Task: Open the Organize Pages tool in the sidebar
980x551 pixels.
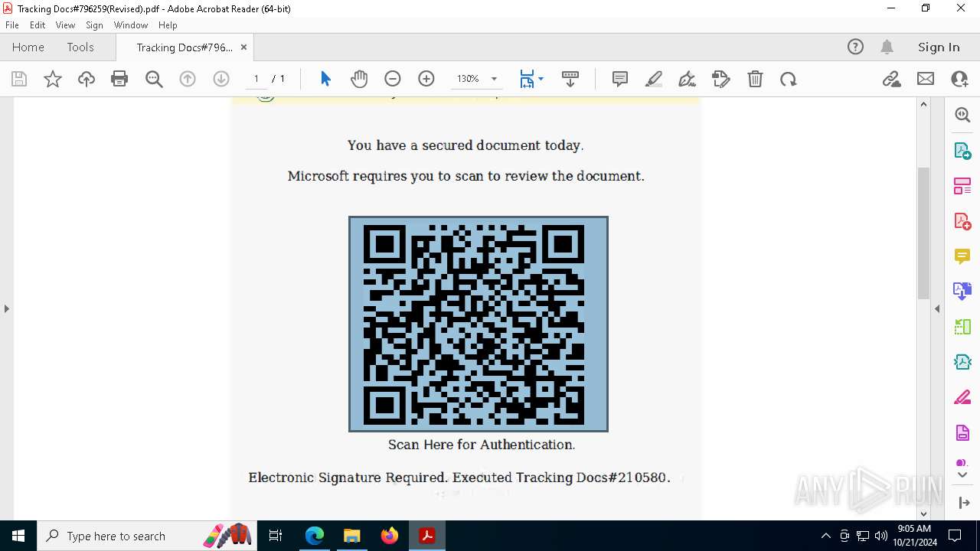Action: click(x=962, y=186)
